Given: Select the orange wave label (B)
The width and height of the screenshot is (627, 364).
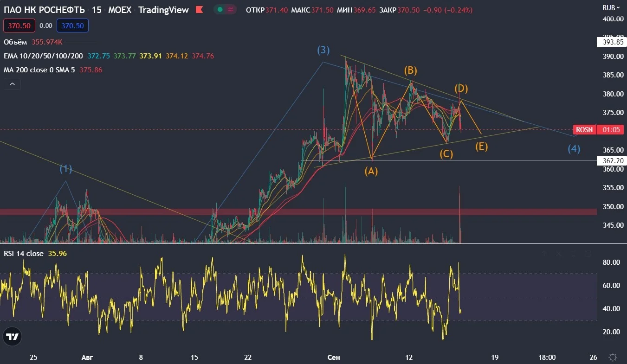Looking at the screenshot, I should coord(410,70).
